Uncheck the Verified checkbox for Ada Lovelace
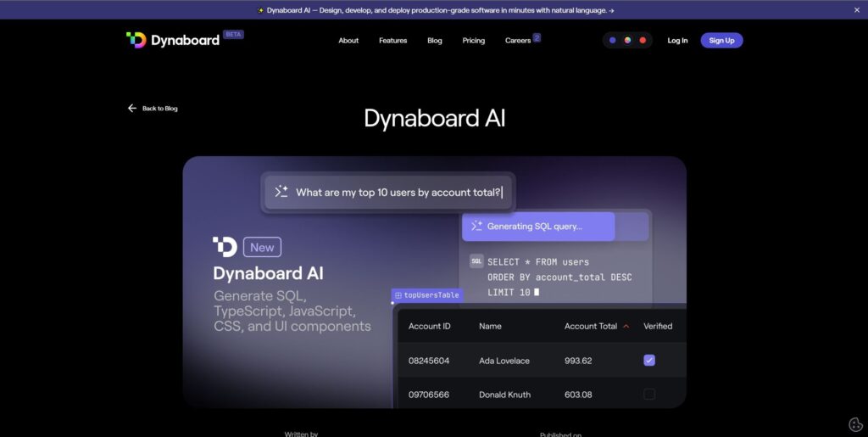This screenshot has height=437, width=868. (649, 361)
